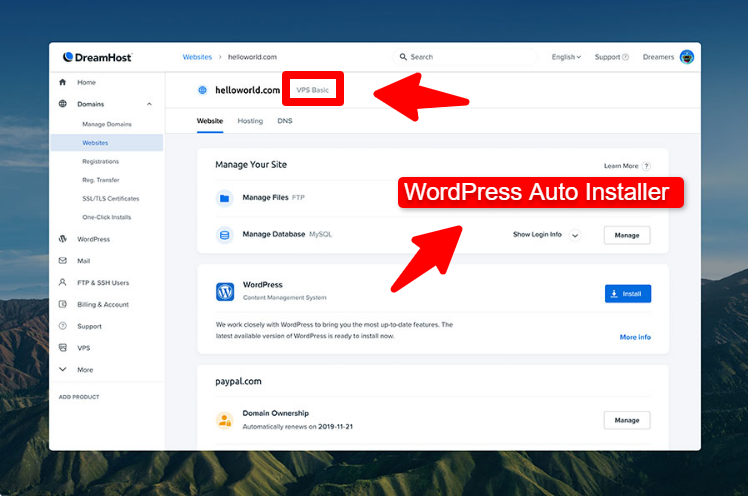Click the Manage Files folder icon
The height and width of the screenshot is (496, 748).
[x=225, y=198]
